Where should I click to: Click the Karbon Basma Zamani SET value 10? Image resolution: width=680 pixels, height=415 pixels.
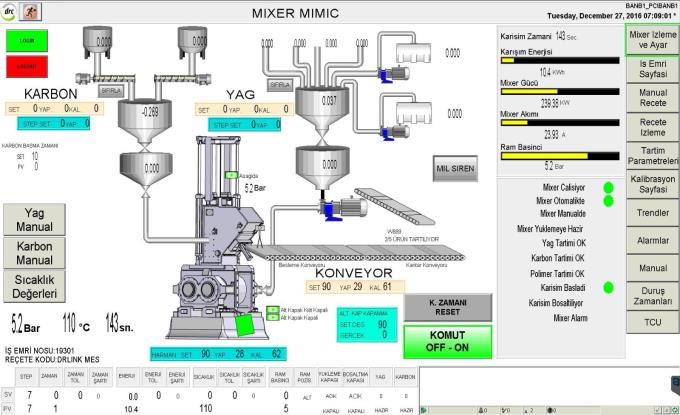35,156
